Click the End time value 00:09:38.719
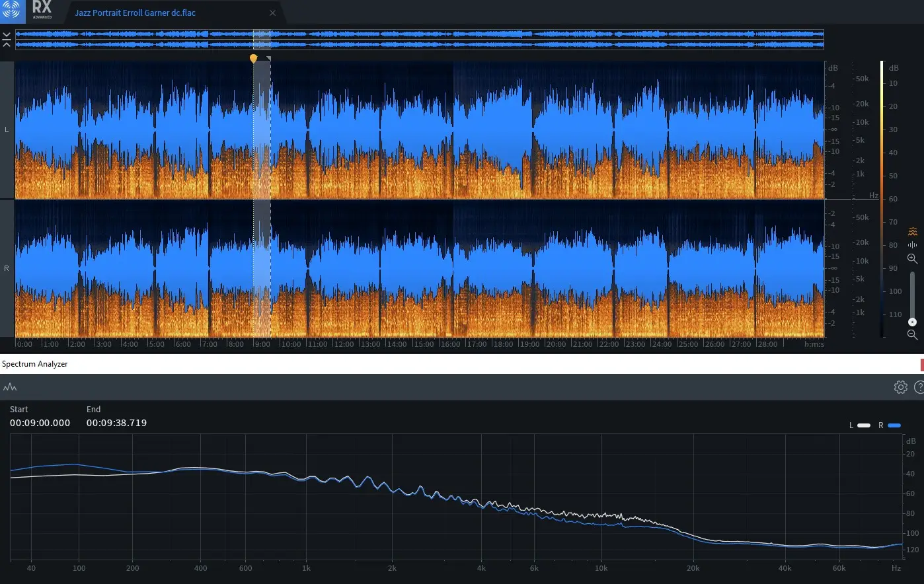924x584 pixels. 116,423
